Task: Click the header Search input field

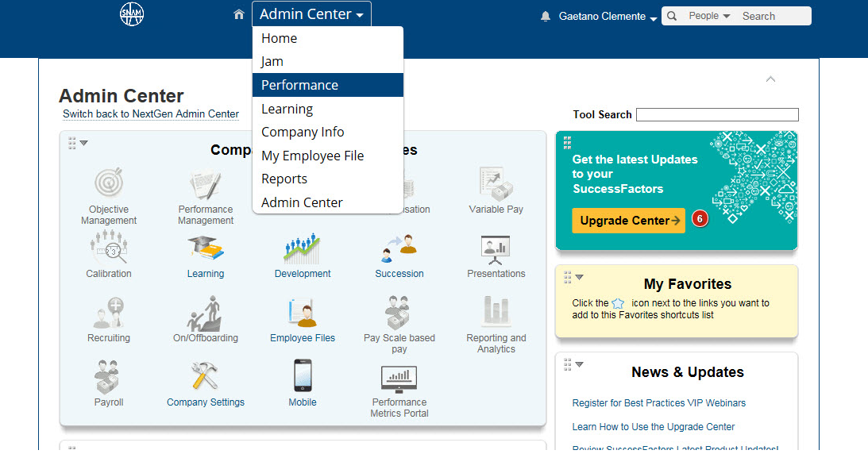Action: pos(773,16)
